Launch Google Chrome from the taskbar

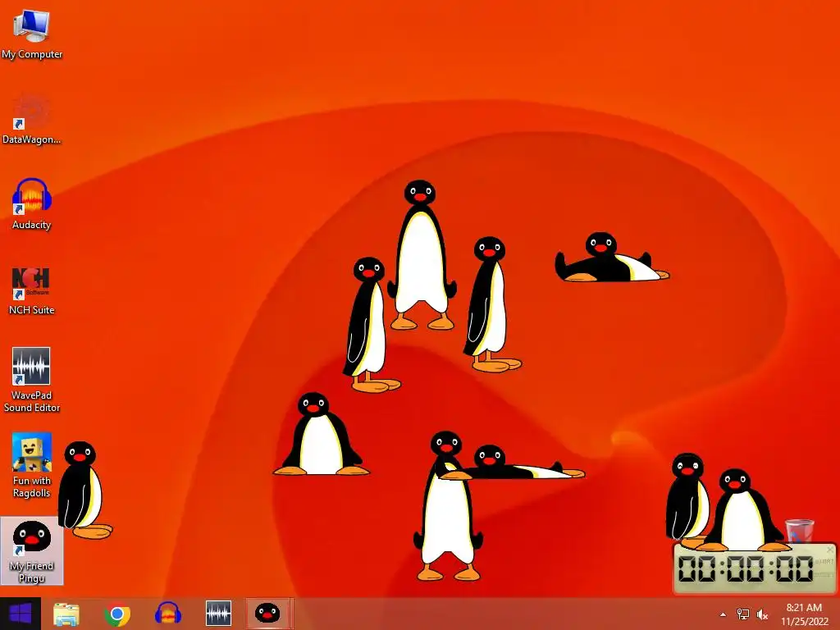coord(117,614)
